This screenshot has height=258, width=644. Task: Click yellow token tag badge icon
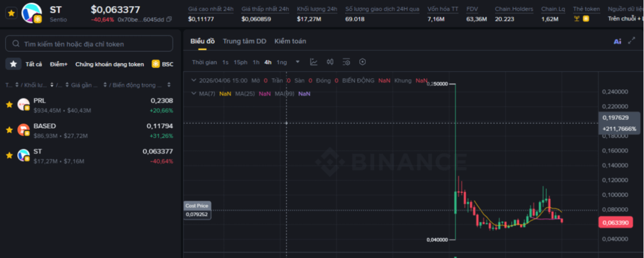click(x=586, y=19)
